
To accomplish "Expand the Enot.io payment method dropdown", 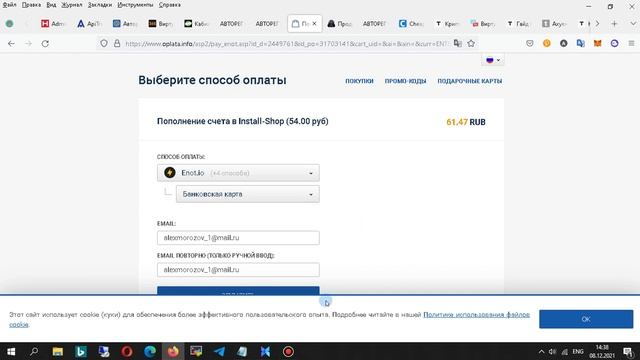I will [x=238, y=173].
